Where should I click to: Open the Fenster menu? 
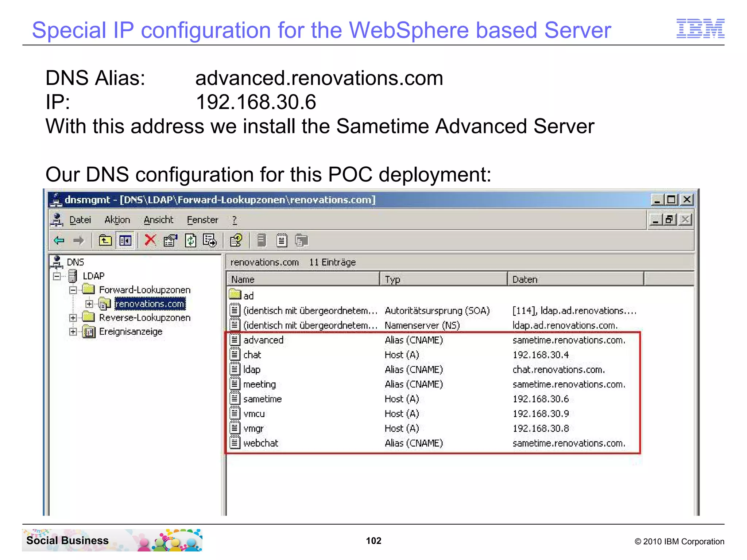coord(202,220)
